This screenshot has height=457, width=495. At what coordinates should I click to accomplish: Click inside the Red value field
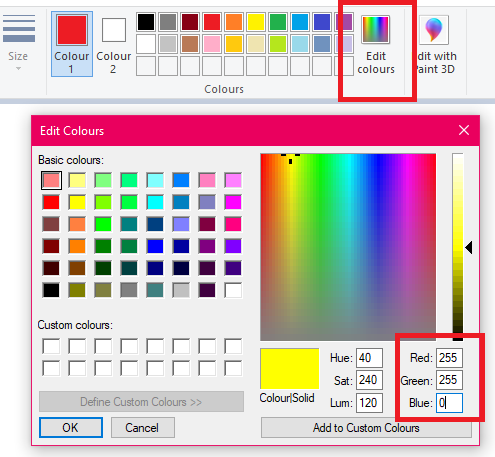(449, 358)
